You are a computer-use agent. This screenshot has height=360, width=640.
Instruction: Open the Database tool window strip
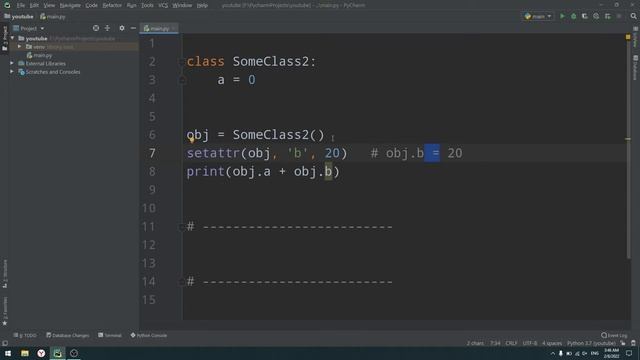636,68
